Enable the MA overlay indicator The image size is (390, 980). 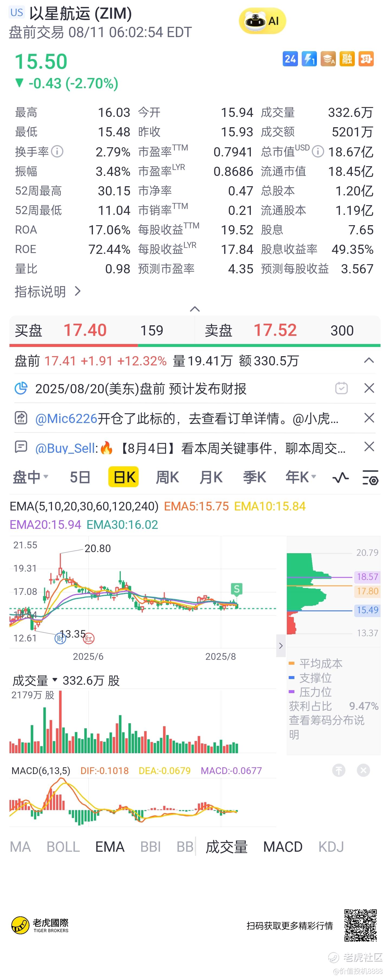20,847
